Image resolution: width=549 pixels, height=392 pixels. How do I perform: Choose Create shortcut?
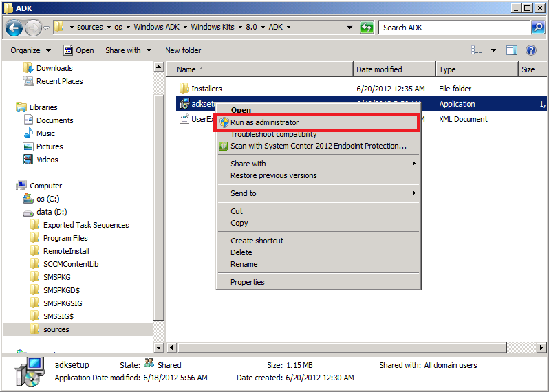(319, 241)
